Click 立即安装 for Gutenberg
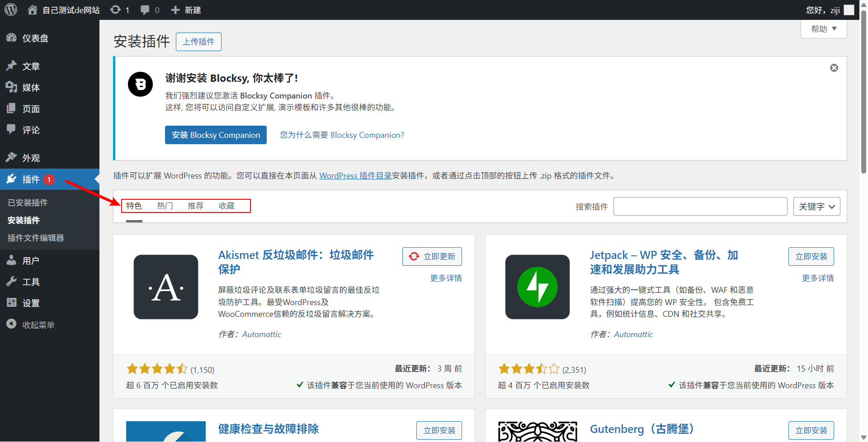This screenshot has width=868, height=442. [811, 430]
